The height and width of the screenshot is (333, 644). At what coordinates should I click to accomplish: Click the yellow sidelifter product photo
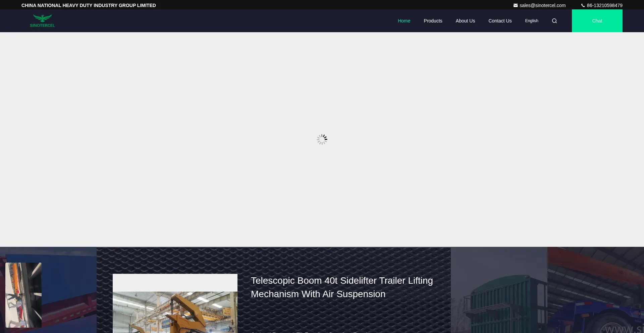coord(175,312)
